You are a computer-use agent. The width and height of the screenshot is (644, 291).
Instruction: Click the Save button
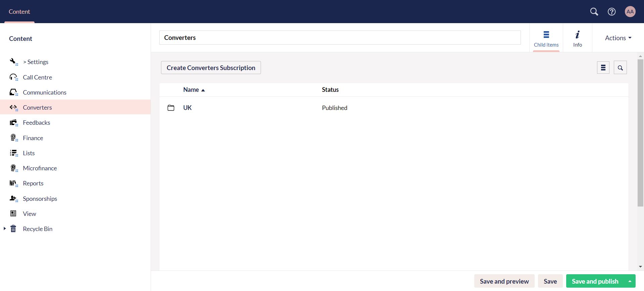550,281
